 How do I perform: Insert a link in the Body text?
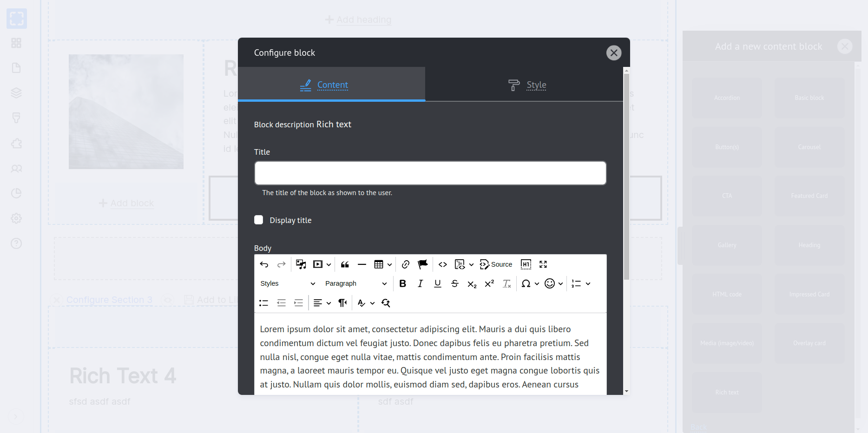pyautogui.click(x=406, y=264)
